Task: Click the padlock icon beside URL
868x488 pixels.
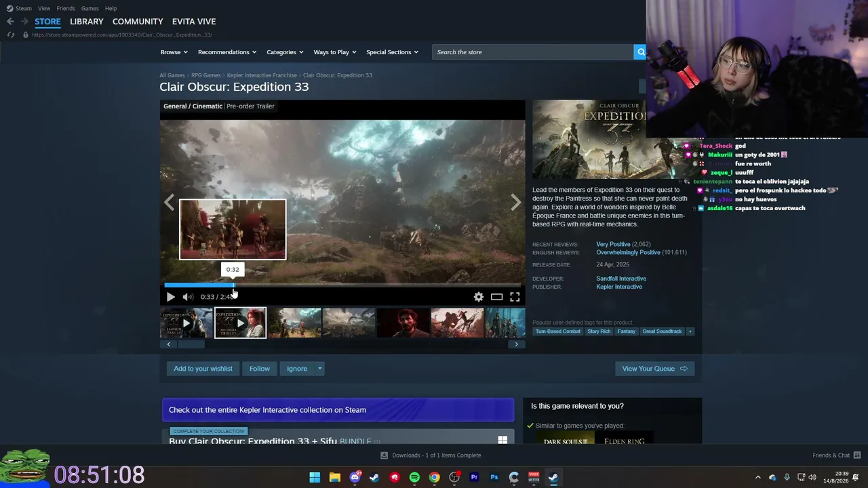Action: pos(25,35)
